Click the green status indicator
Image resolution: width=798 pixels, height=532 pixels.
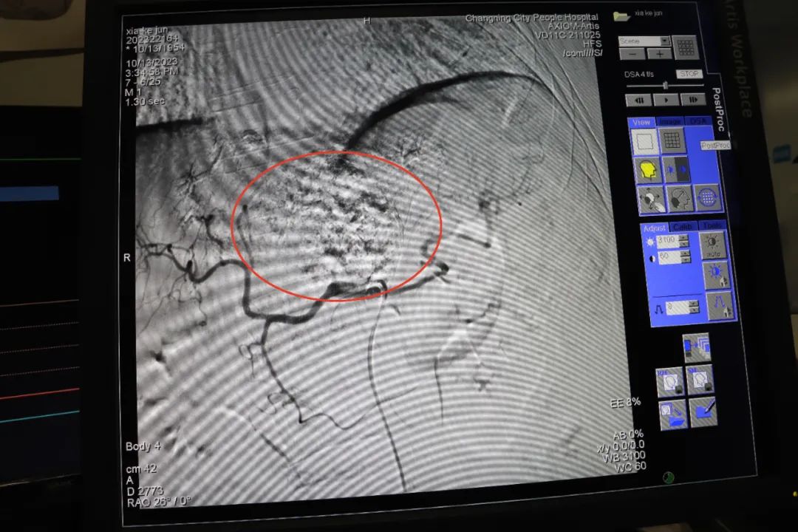click(668, 477)
